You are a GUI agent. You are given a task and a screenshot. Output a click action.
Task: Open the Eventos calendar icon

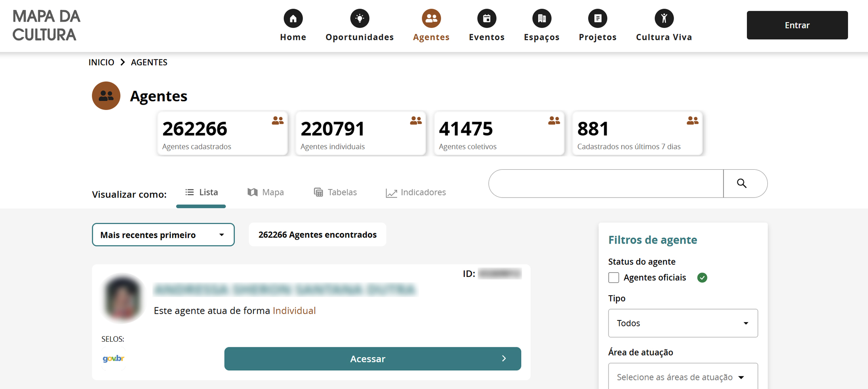[487, 18]
